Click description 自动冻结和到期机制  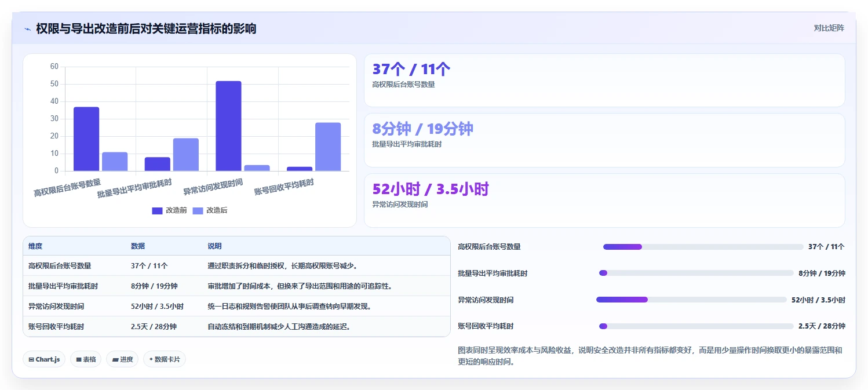coord(279,327)
